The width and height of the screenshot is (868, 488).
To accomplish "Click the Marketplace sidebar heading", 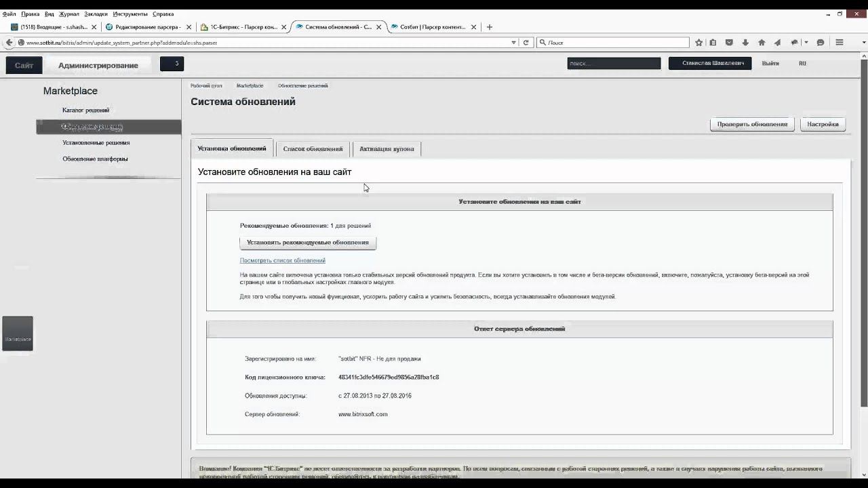I will [71, 91].
